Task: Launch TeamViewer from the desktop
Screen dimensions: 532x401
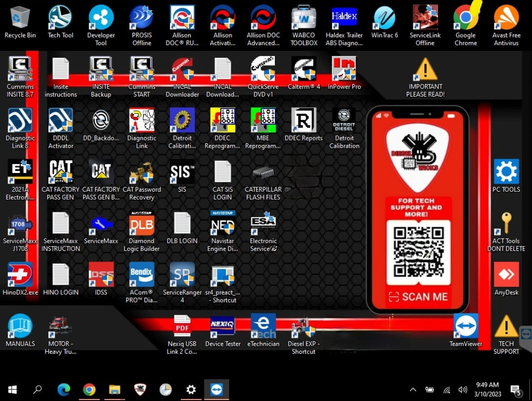Action: tap(465, 327)
